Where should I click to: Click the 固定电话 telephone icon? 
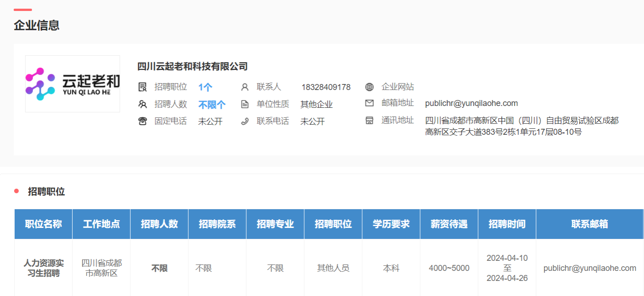coord(143,121)
